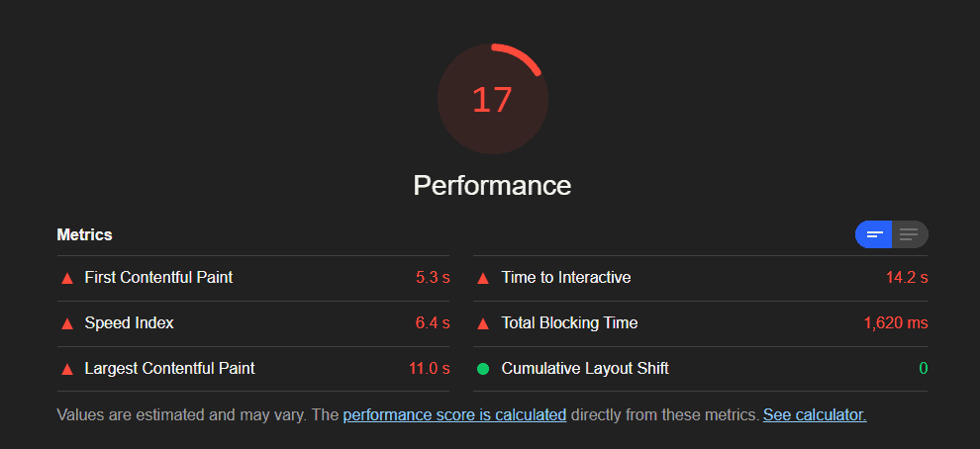
Task: Click the red triangle beside Time to Interactive
Action: point(483,278)
